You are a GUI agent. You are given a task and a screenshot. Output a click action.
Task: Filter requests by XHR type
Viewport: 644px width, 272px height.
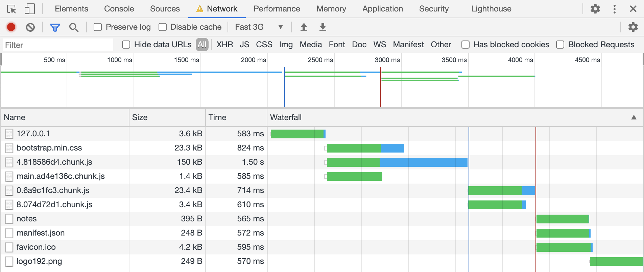224,45
